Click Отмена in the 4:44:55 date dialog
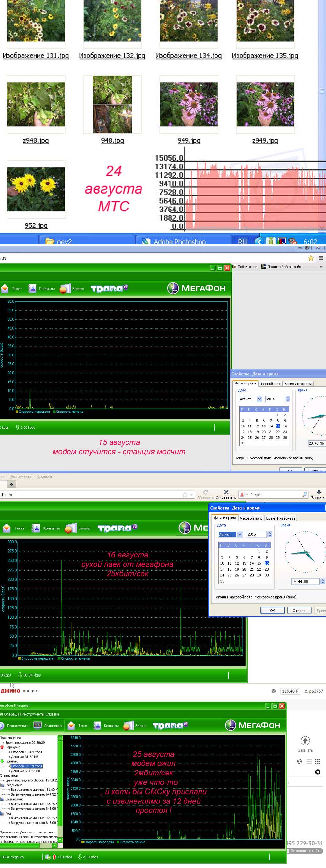The width and height of the screenshot is (326, 868). [299, 610]
